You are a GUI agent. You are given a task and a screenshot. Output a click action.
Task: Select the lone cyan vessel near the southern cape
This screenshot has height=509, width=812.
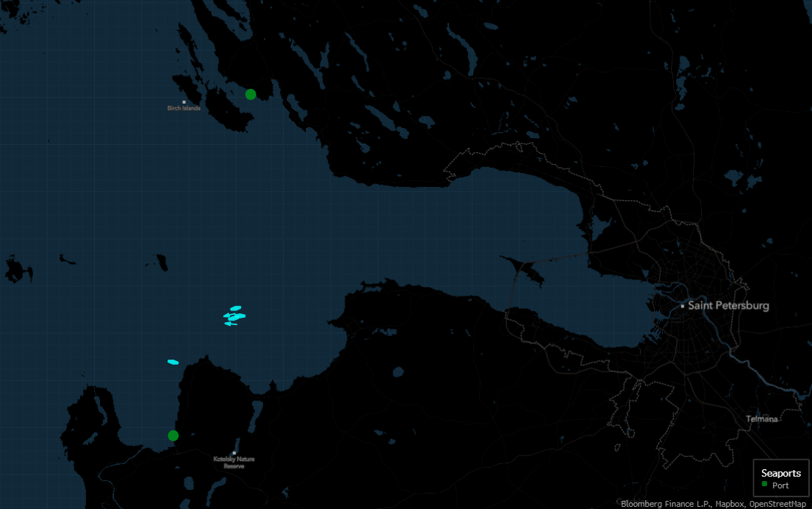coord(173,362)
